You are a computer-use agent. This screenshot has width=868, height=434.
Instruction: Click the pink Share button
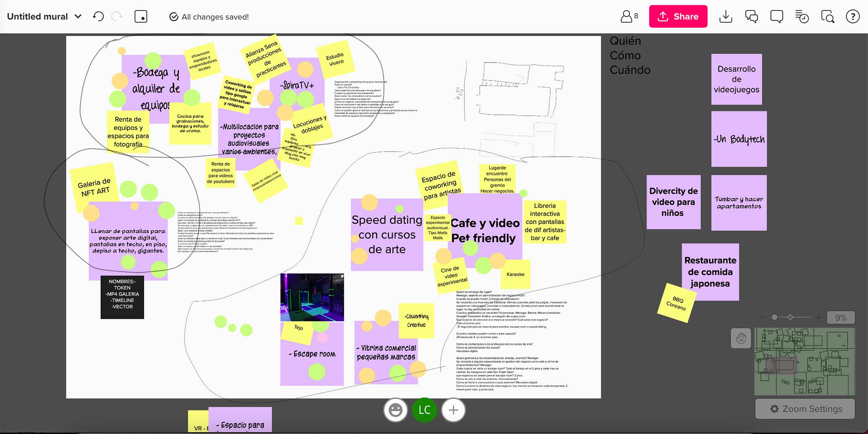[678, 17]
